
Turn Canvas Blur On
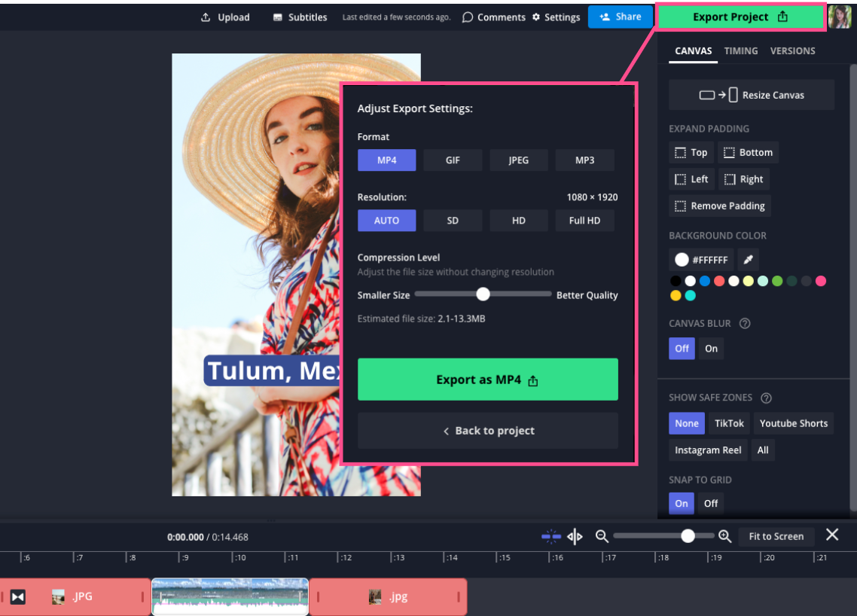pos(711,349)
